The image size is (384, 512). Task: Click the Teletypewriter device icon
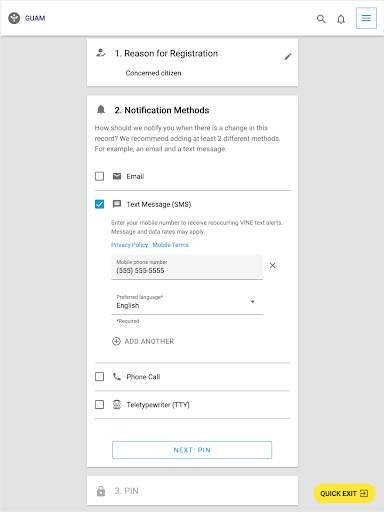point(117,405)
